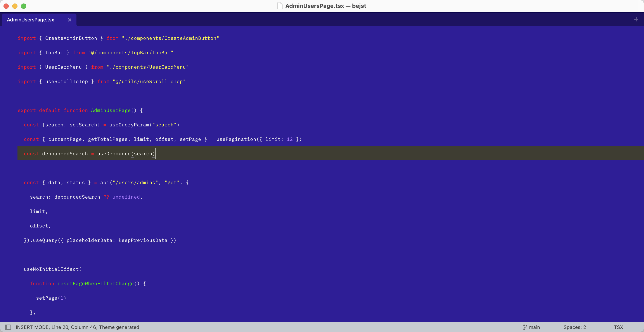Click the document icon in the title bar
Viewport: 644px width, 332px height.
pos(280,6)
